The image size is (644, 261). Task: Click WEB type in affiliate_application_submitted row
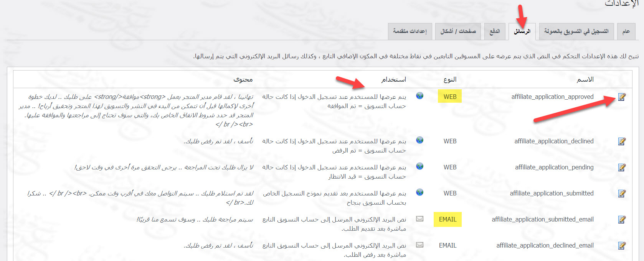[450, 194]
